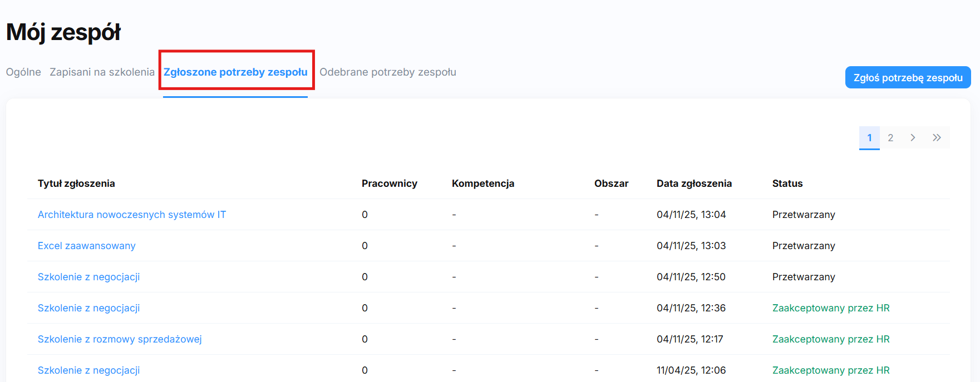Image resolution: width=980 pixels, height=382 pixels.
Task: Select page 1 in pagination
Action: pyautogui.click(x=869, y=138)
